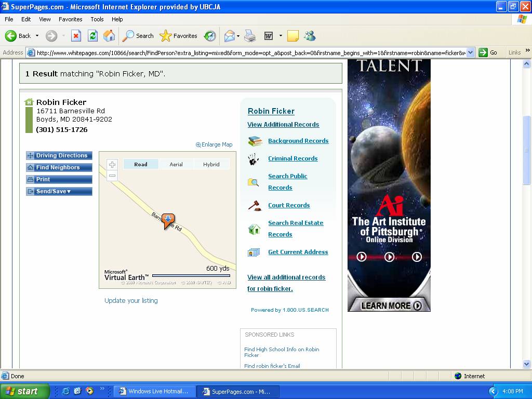Click the Edit with Word icon
Image resolution: width=532 pixels, height=399 pixels.
269,36
